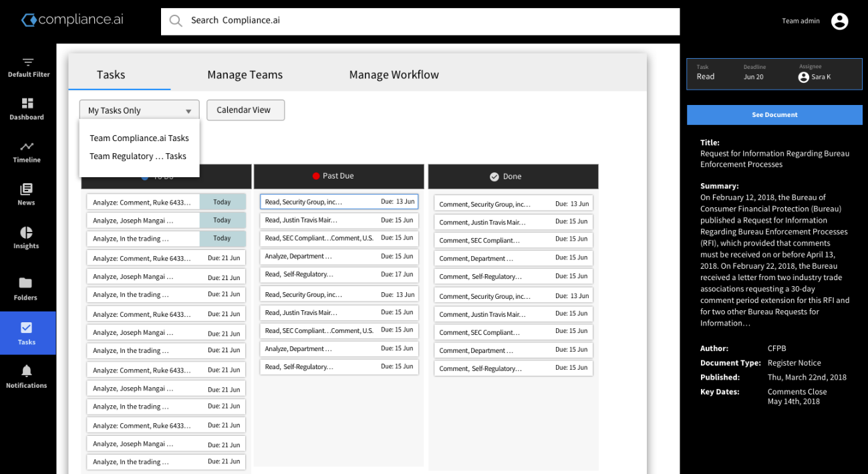The image size is (868, 474).
Task: Open the News icon
Action: point(27,189)
